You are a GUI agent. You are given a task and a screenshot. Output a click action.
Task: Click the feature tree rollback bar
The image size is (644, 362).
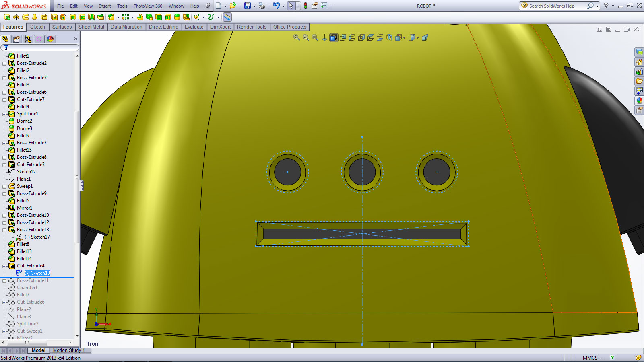37,277
